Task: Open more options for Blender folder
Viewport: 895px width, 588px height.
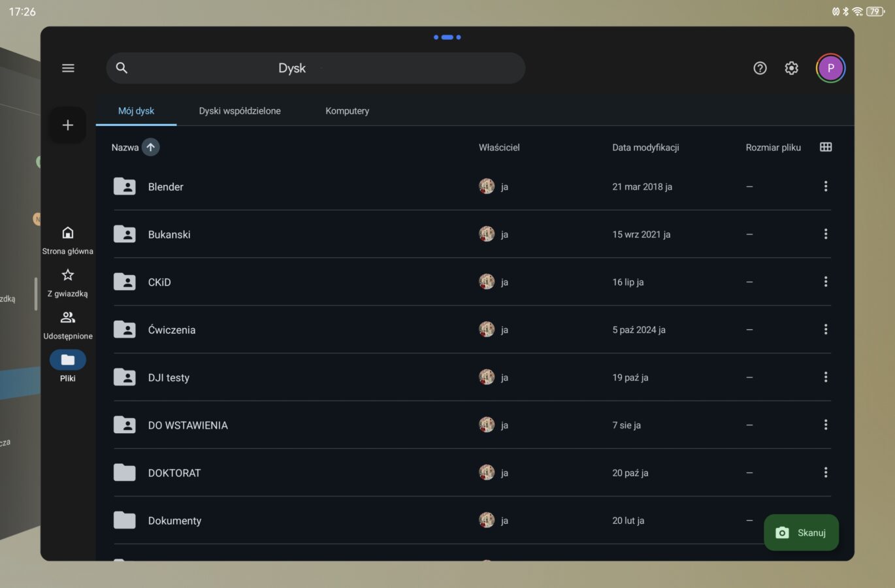Action: point(826,186)
